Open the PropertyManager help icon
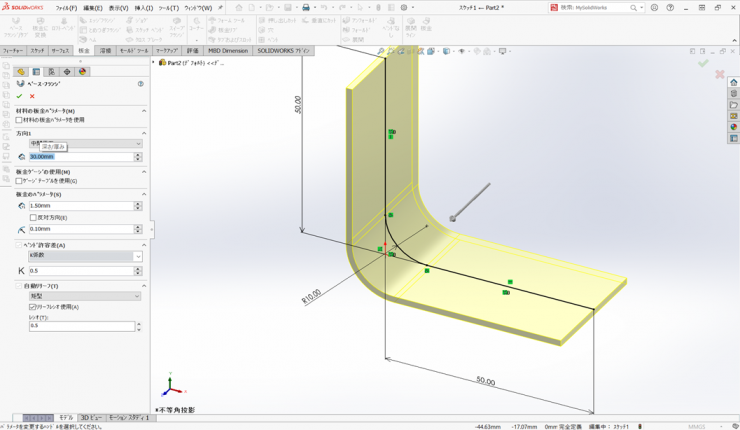The image size is (740, 430). point(141,84)
